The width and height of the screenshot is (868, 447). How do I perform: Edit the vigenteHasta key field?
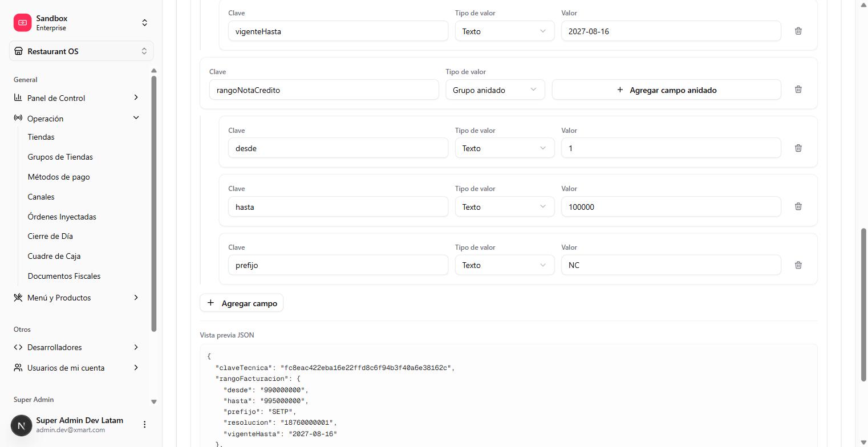(338, 31)
